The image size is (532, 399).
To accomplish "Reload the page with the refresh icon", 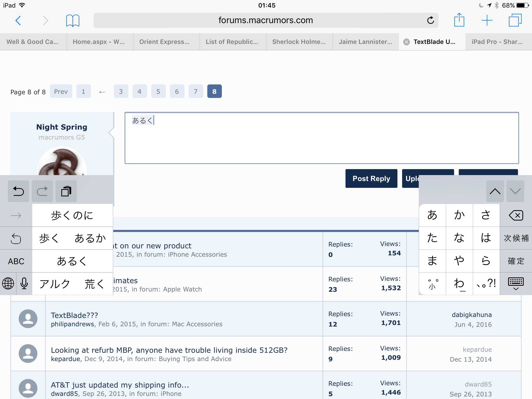I will (x=430, y=20).
